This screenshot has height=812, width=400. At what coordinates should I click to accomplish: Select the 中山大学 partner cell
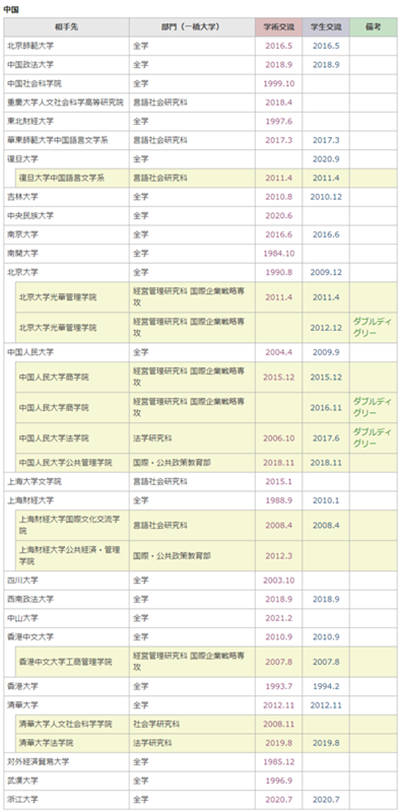[66, 618]
